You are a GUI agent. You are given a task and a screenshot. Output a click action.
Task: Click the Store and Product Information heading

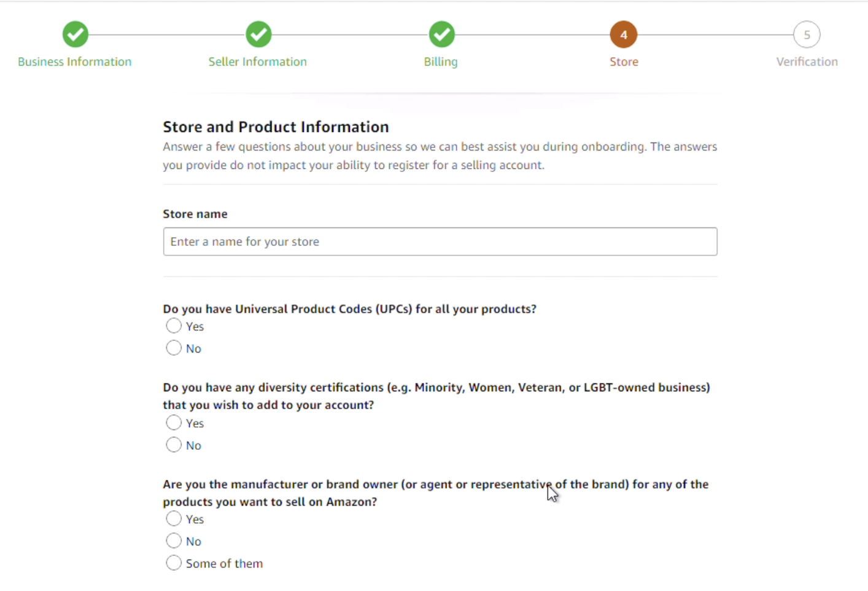(276, 127)
